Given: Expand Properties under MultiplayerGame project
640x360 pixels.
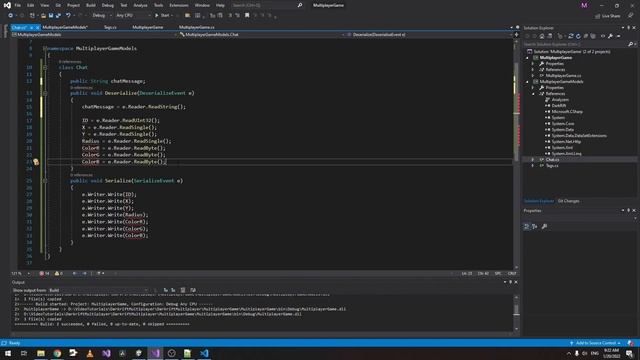Looking at the screenshot, I should click(533, 64).
